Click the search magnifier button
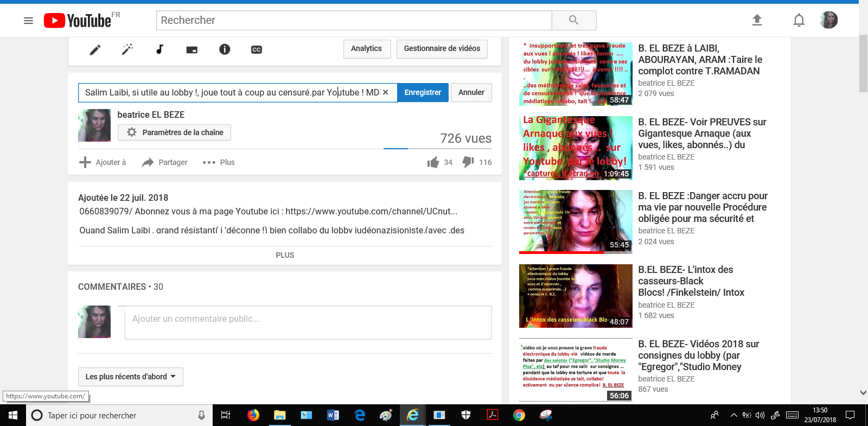Screen dimensions: 868x426 click(574, 20)
